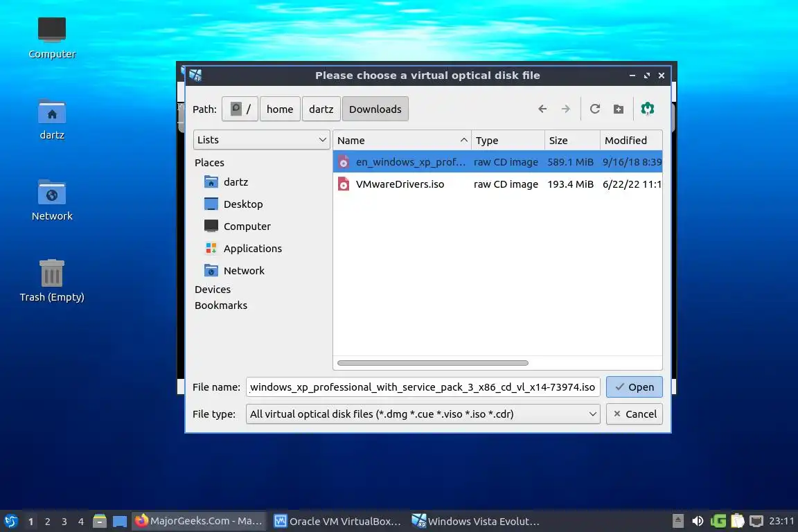Switch to workspace 1

point(31,522)
